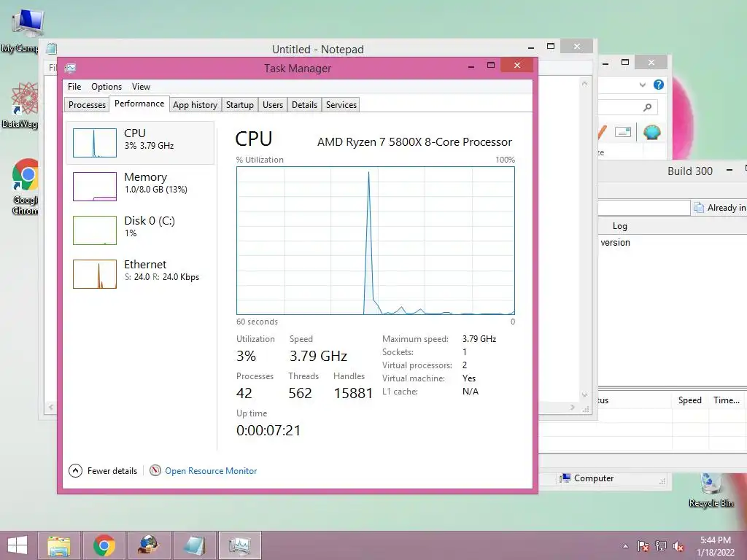Click the Action Center flag tray icon
This screenshot has width=747, height=560.
(x=643, y=546)
